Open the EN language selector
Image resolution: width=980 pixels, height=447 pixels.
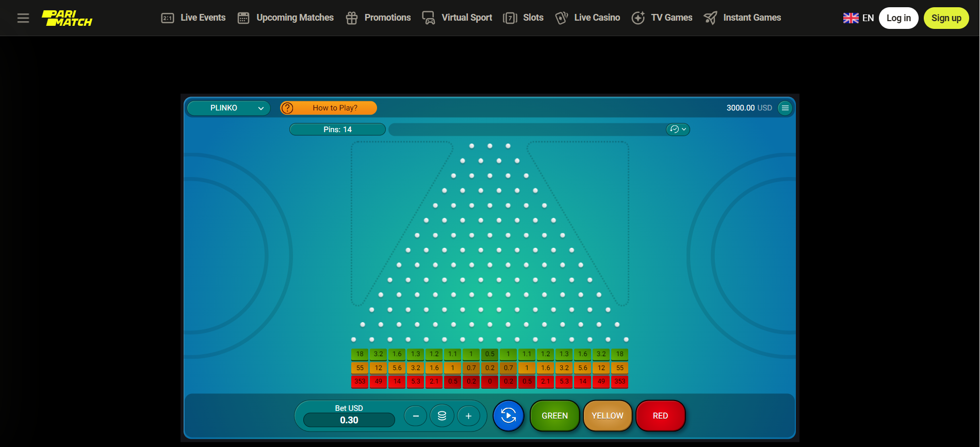tap(858, 18)
